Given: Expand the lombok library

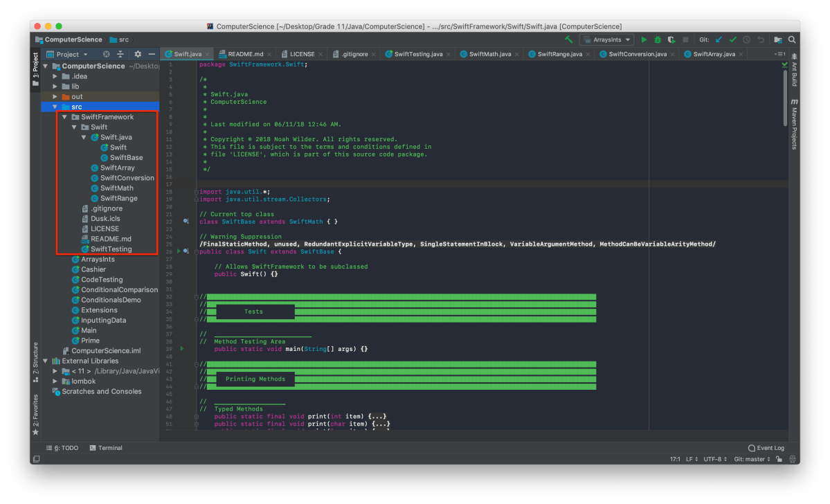Looking at the screenshot, I should pyautogui.click(x=55, y=381).
